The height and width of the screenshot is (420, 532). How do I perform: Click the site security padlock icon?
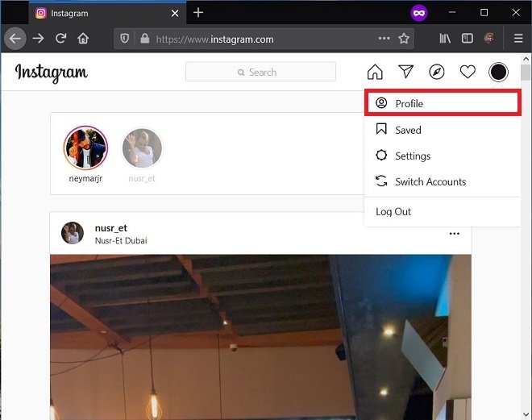[145, 39]
